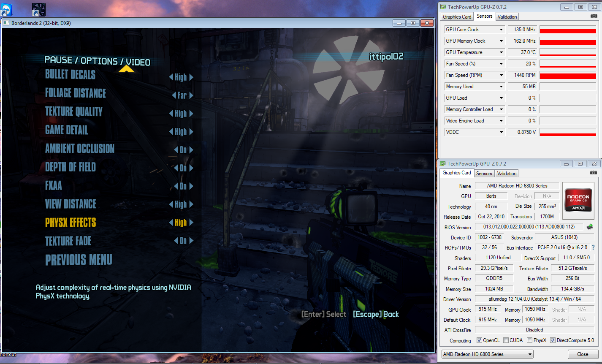Raise Texture Quality with its right arrow

point(191,114)
